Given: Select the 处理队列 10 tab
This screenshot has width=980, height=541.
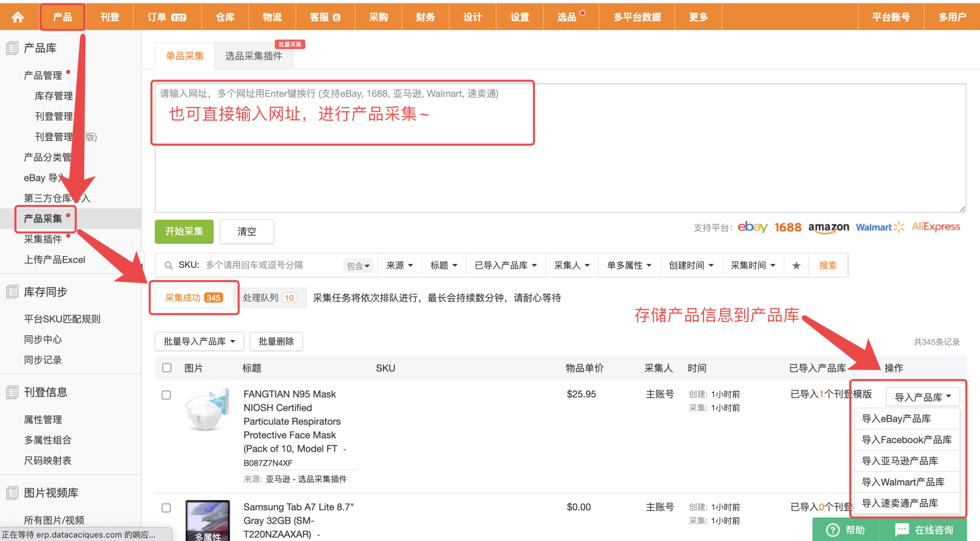Looking at the screenshot, I should (269, 298).
